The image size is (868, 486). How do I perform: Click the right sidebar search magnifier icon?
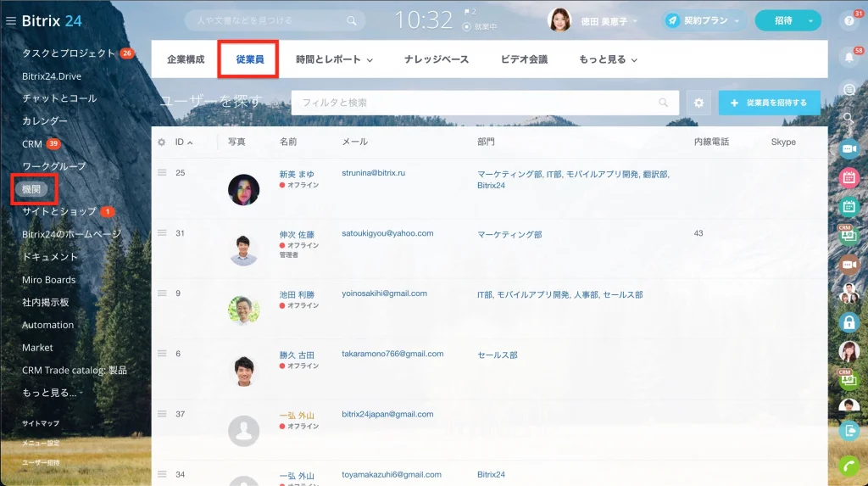[848, 118]
